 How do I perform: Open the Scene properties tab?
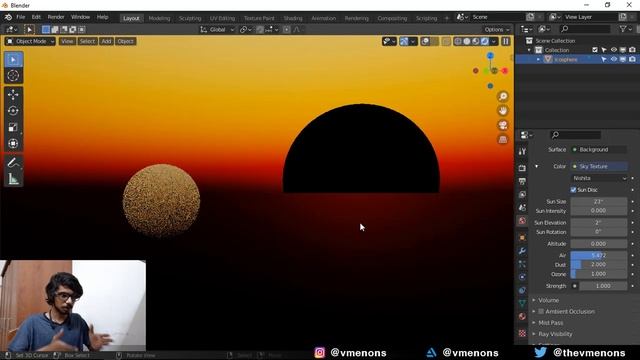pos(522,208)
